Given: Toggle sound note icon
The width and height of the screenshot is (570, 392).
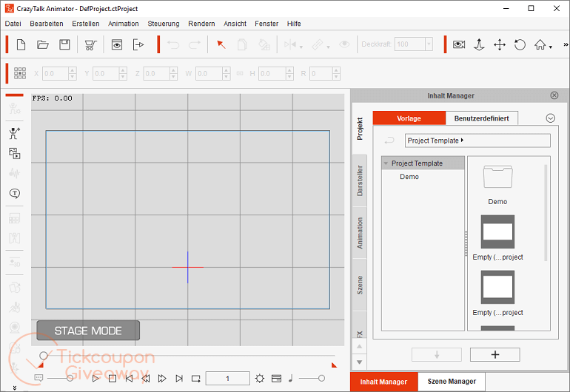Looking at the screenshot, I should [290, 379].
